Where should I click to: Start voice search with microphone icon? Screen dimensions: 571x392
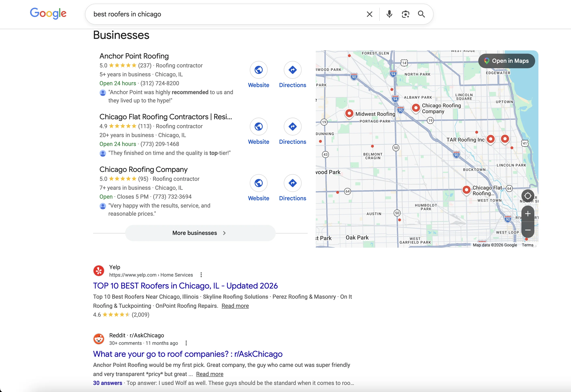[x=389, y=14]
